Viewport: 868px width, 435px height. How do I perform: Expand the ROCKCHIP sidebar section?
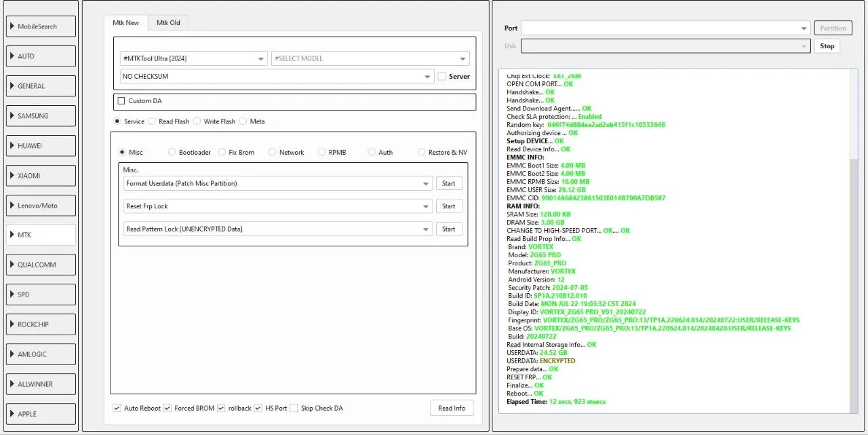coord(41,324)
